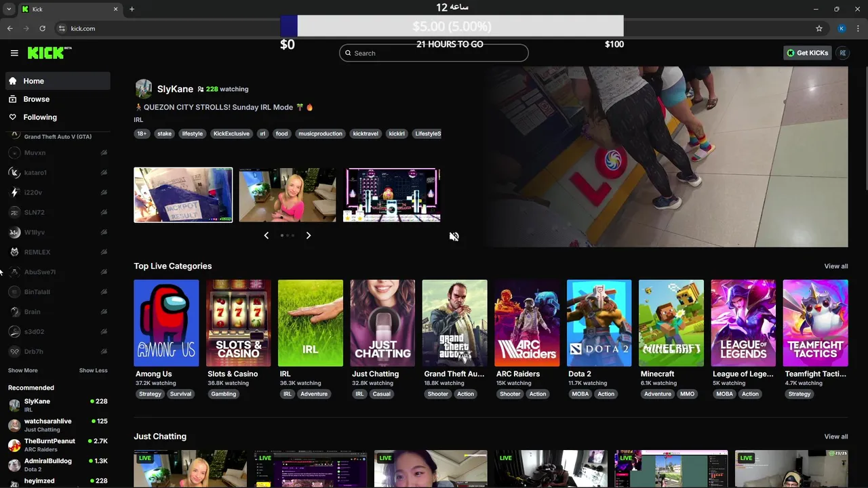This screenshot has height=488, width=868.
Task: View all Just Chatting streams
Action: coord(835,436)
